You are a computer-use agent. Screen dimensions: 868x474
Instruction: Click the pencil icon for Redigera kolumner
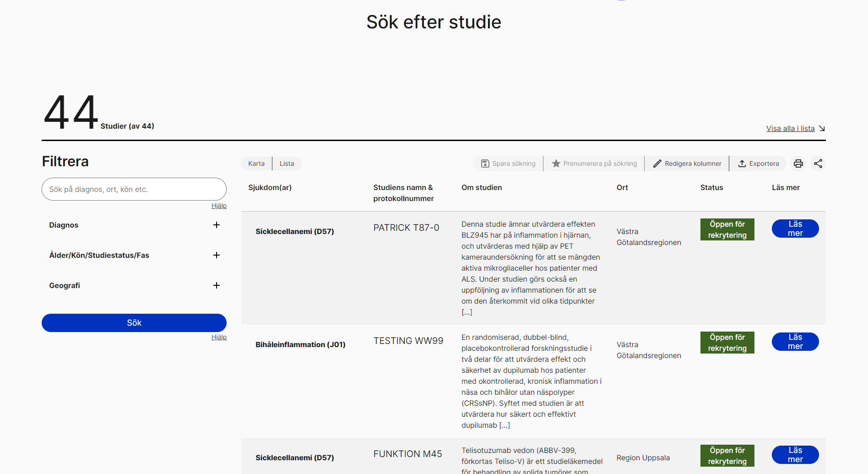click(x=657, y=163)
